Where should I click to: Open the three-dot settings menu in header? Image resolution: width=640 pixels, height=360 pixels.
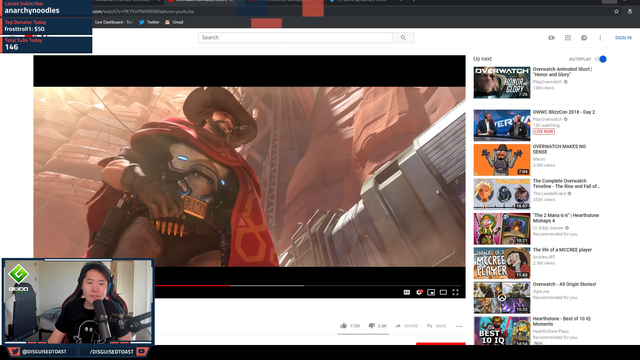[600, 38]
